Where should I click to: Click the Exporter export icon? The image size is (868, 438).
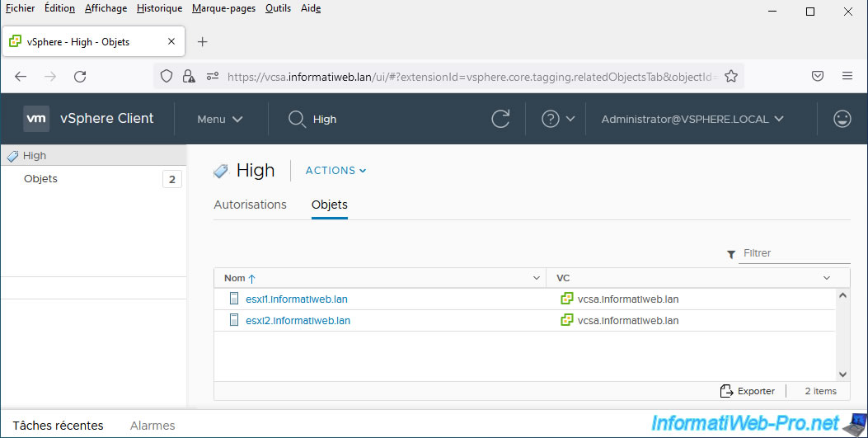pyautogui.click(x=726, y=391)
